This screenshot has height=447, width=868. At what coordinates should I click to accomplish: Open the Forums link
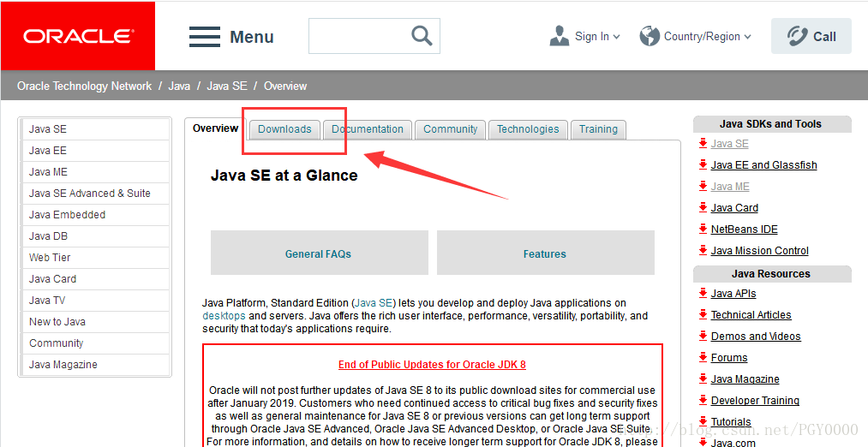tap(728, 358)
